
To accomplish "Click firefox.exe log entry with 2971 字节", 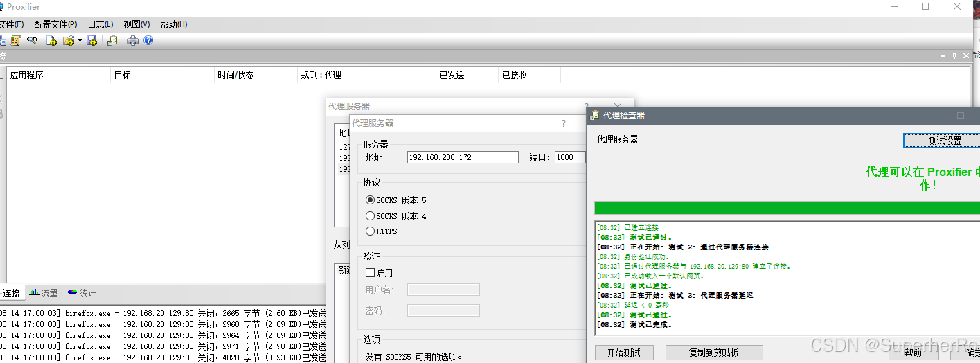I will 163,346.
